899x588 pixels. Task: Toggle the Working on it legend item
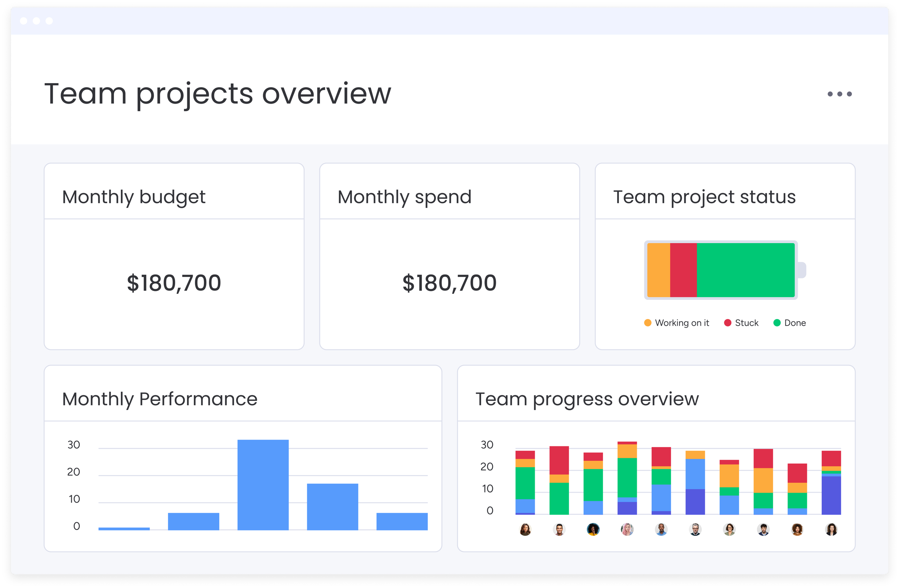[x=676, y=323]
